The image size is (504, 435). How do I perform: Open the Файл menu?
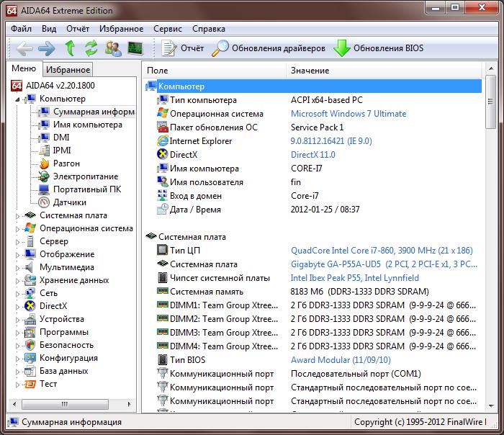pyautogui.click(x=21, y=29)
